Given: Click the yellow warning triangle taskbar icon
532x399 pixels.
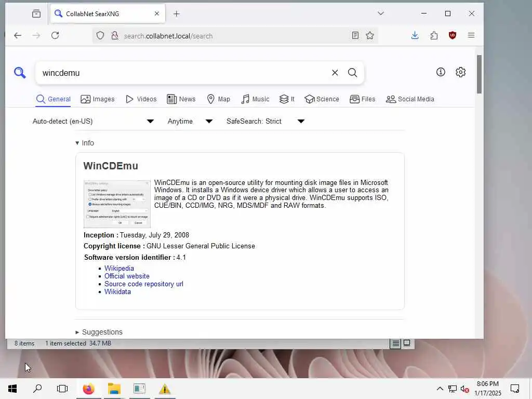Looking at the screenshot, I should click(x=165, y=389).
